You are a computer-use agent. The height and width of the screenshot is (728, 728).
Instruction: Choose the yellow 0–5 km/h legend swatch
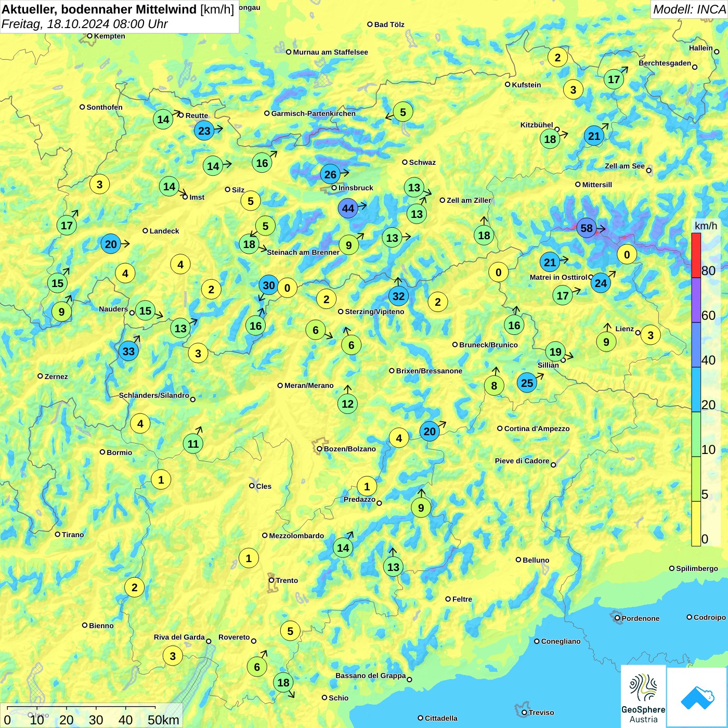coord(696,524)
